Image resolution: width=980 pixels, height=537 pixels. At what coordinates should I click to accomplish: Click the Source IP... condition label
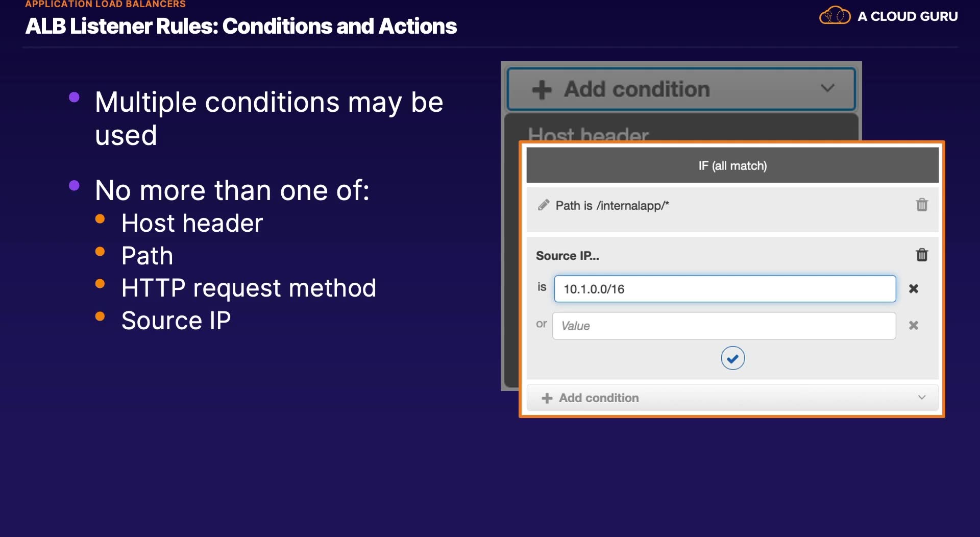(567, 256)
